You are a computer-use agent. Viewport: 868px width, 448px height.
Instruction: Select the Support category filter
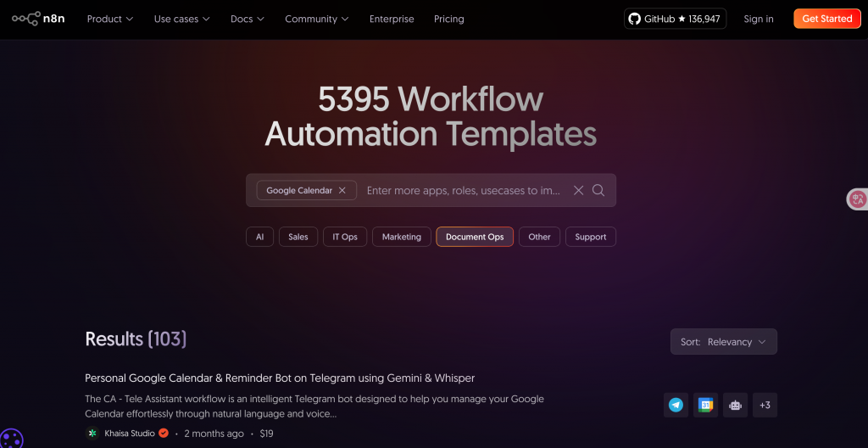coord(590,237)
